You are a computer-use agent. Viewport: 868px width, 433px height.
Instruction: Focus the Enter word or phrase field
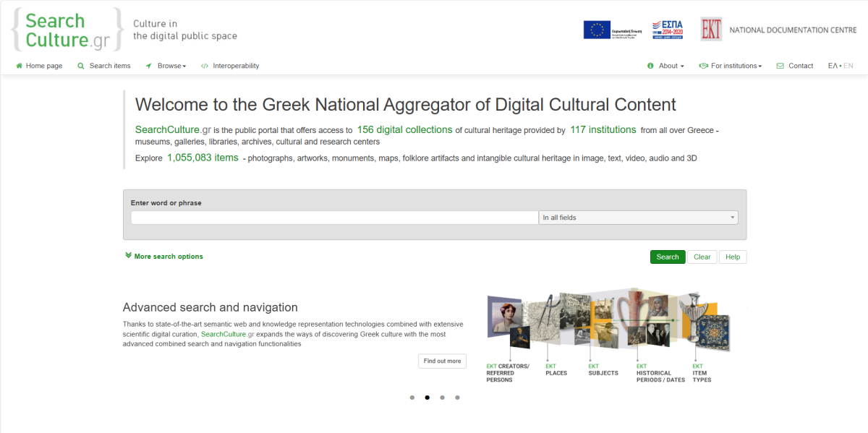pos(334,218)
